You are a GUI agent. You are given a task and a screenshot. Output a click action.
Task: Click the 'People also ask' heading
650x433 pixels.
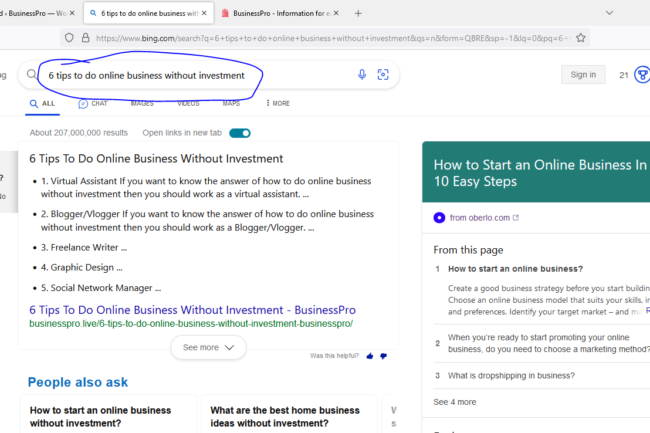[78, 382]
